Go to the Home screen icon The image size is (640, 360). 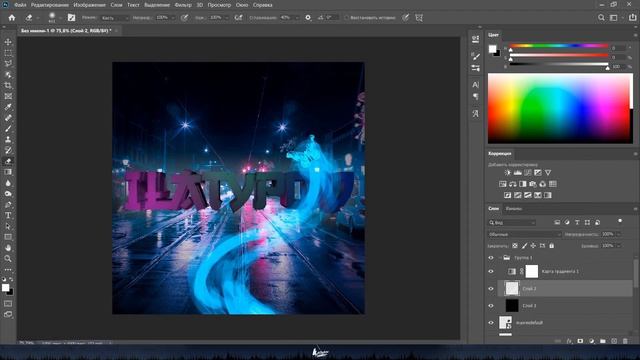coord(12,18)
